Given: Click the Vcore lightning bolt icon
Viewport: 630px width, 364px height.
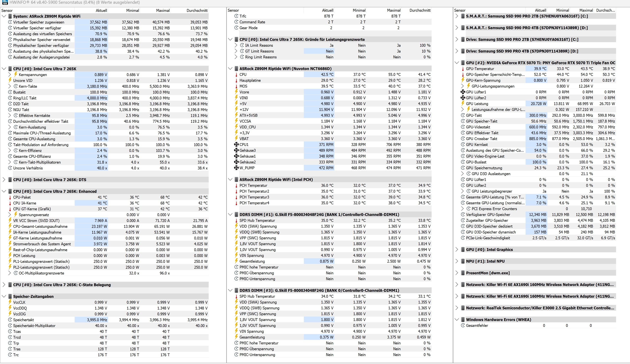Looking at the screenshot, I should tap(236, 92).
